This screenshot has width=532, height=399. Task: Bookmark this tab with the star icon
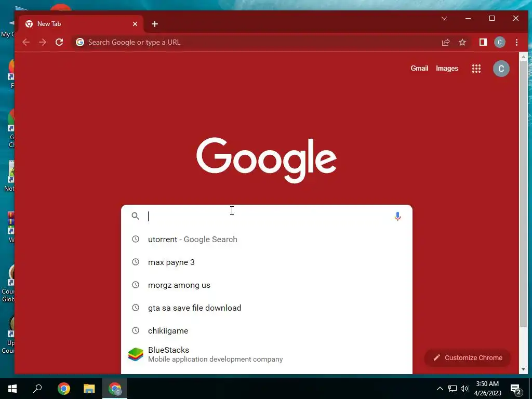tap(462, 42)
